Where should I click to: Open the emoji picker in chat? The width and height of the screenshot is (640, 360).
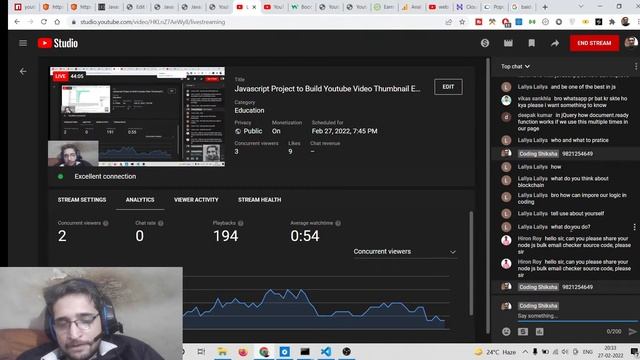(x=506, y=331)
